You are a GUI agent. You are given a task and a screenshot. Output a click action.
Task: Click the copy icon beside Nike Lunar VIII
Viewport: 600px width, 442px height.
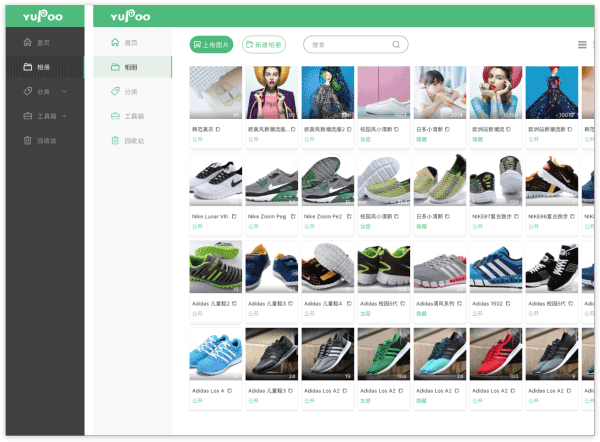(234, 217)
